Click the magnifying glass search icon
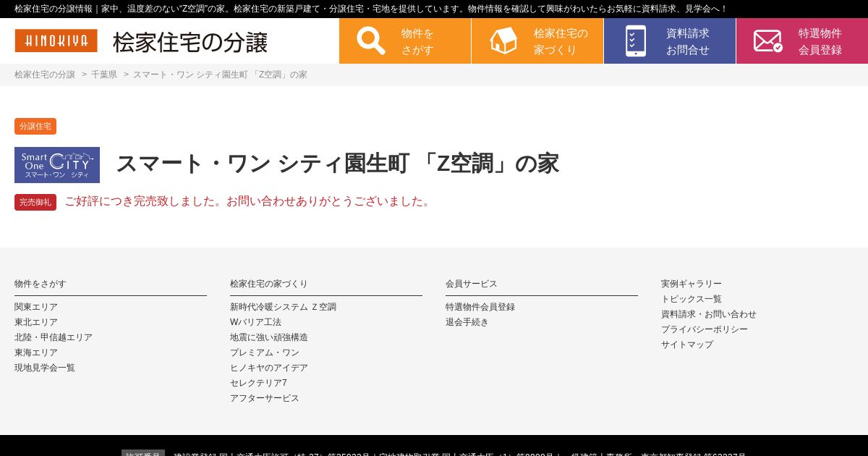The width and height of the screenshot is (868, 456). (371, 41)
